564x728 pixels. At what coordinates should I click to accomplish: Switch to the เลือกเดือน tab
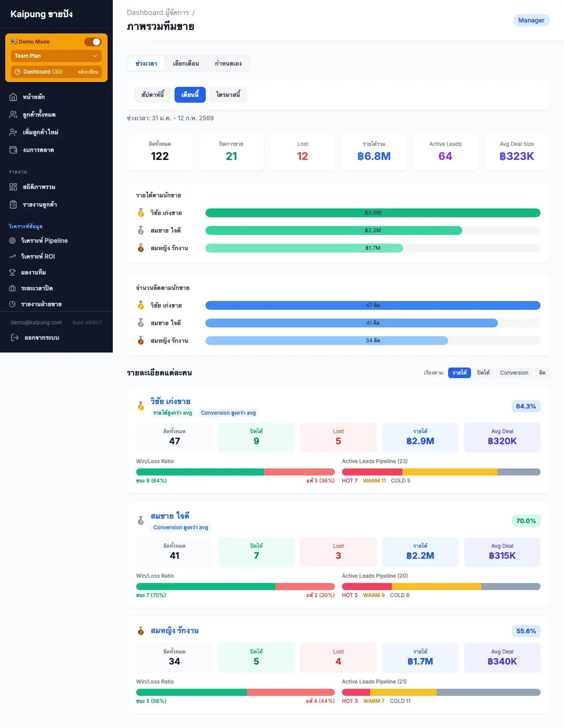186,63
